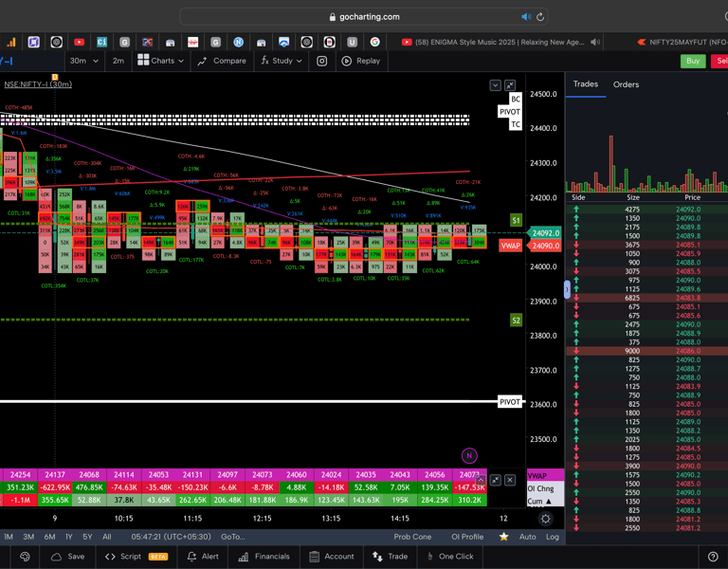Switch to the NIFTY25MAYFUT tab
The height and width of the screenshot is (569, 728).
pyautogui.click(x=682, y=43)
